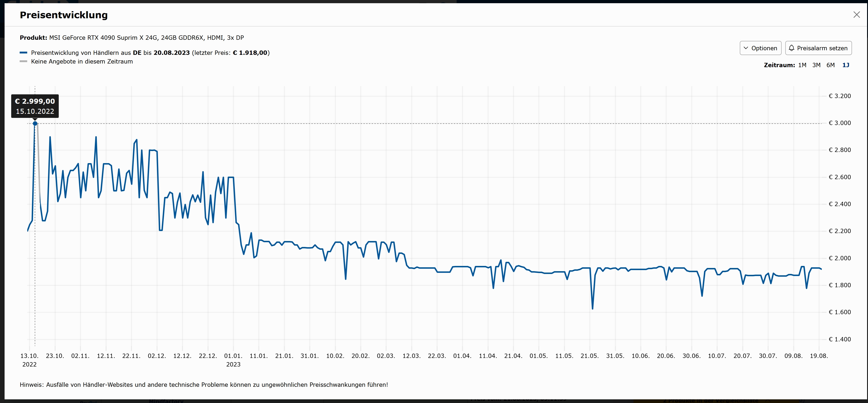Image resolution: width=868 pixels, height=403 pixels.
Task: Select the 3M time range
Action: (816, 65)
